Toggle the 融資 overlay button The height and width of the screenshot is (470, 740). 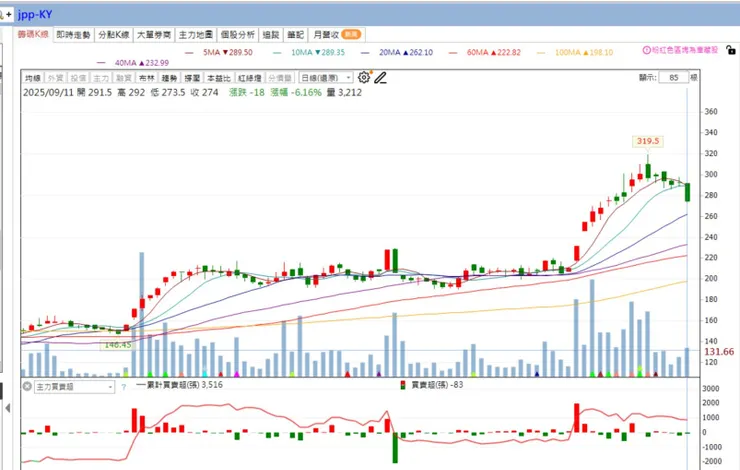124,78
